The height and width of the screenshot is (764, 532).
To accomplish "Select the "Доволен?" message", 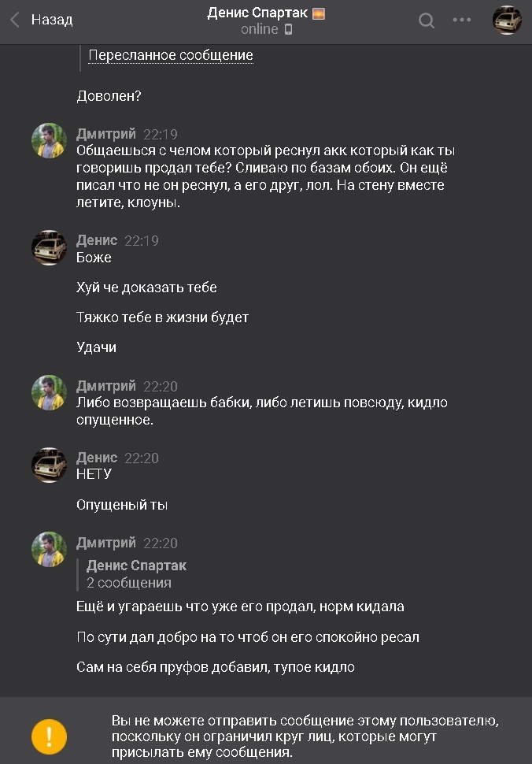I will [109, 96].
